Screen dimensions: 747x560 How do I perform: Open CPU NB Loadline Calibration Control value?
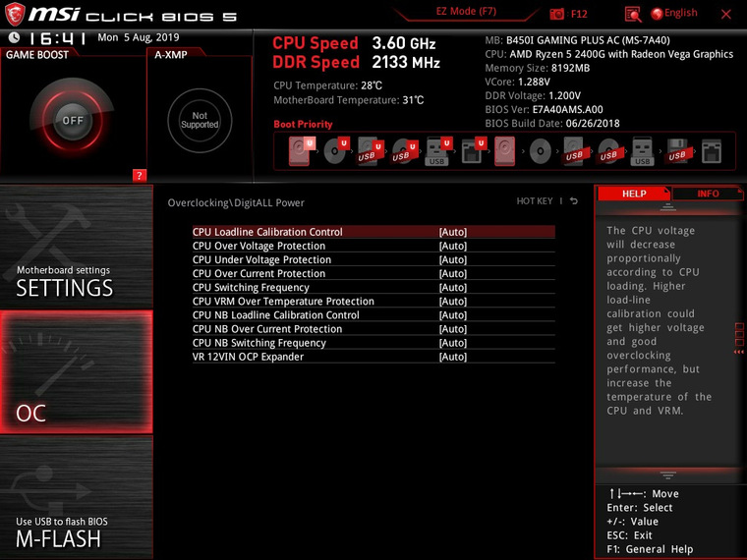tap(453, 314)
